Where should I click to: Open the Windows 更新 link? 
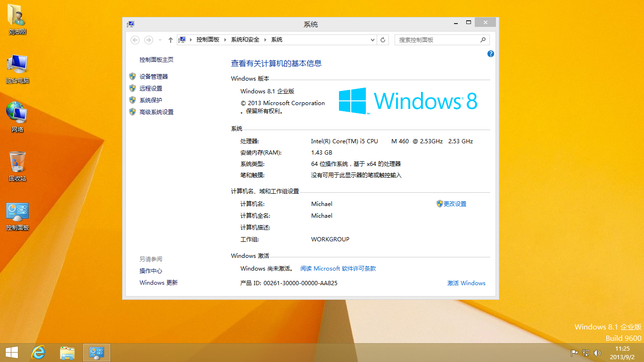pyautogui.click(x=158, y=282)
